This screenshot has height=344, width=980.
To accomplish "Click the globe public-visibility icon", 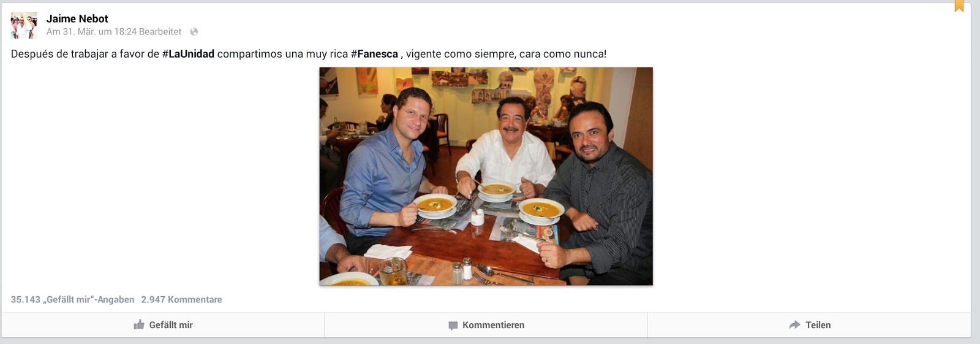I will tap(194, 32).
